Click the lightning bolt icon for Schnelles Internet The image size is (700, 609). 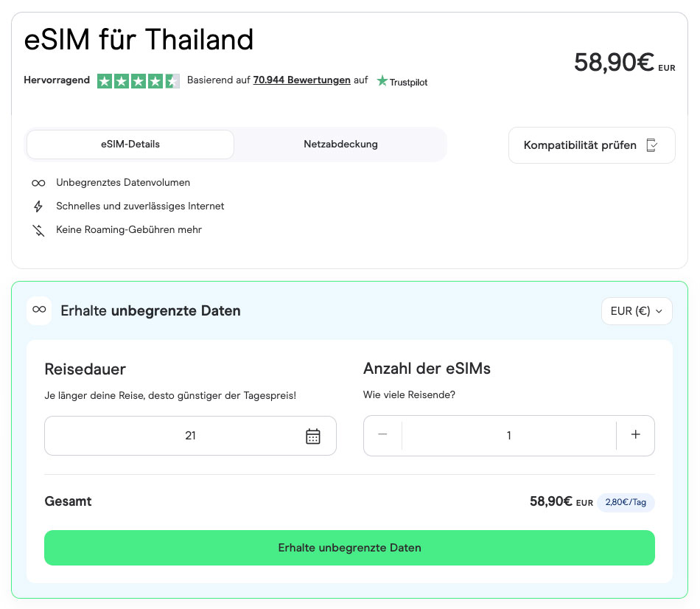pos(38,206)
